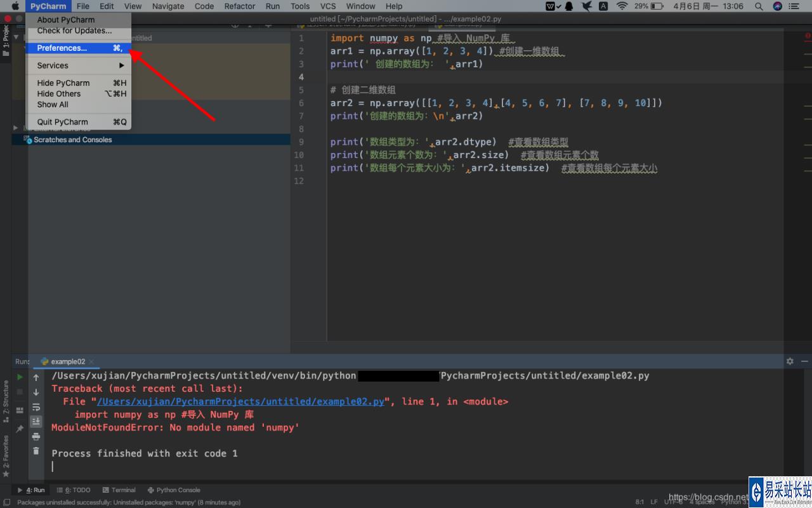
Task: Click line number 9 in editor gutter
Action: (301, 142)
